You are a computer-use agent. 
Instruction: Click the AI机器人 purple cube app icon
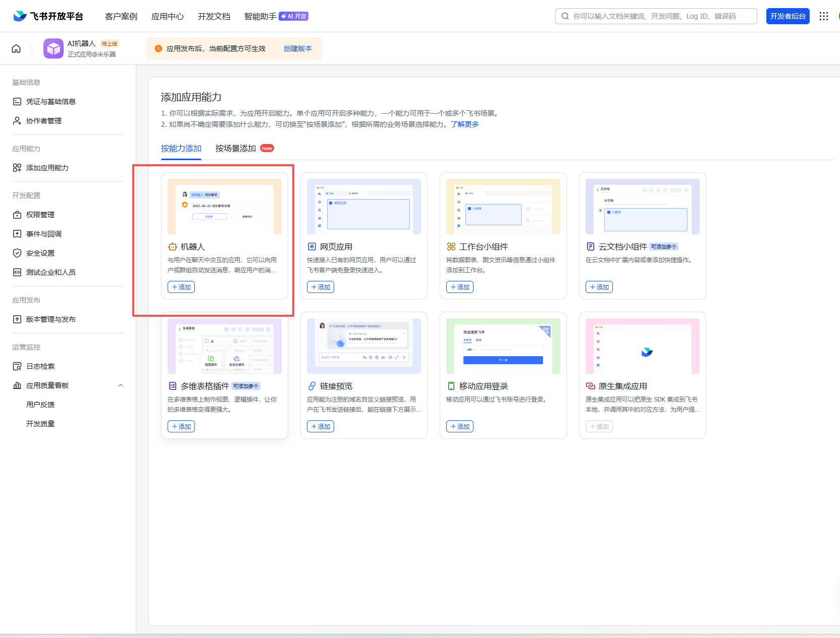pos(54,48)
